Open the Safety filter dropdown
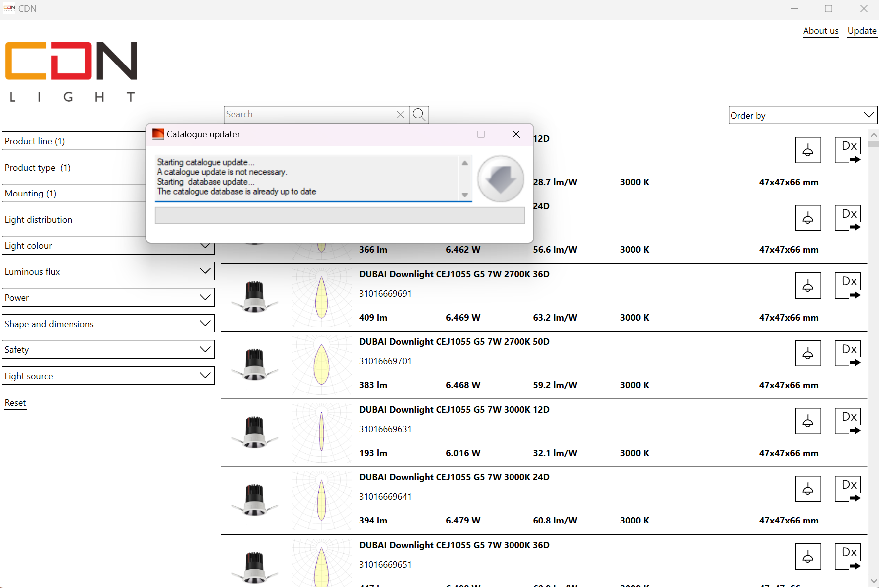The width and height of the screenshot is (879, 588). coord(108,350)
